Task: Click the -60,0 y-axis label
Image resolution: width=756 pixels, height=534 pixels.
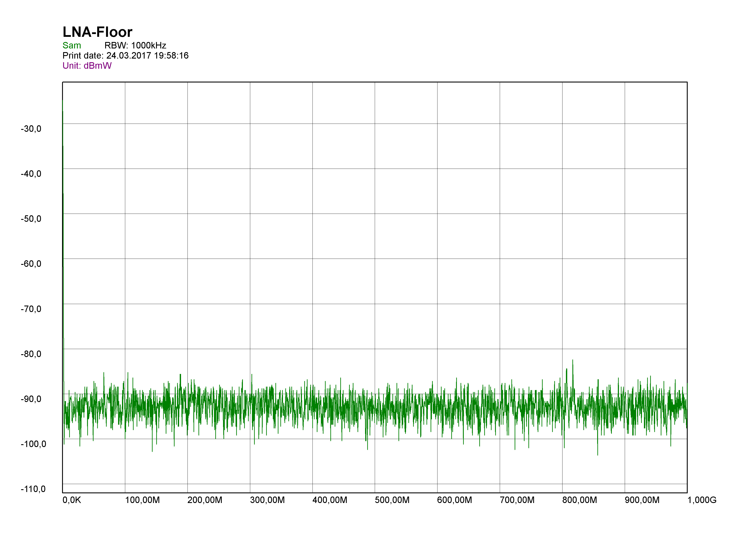Action: point(31,264)
